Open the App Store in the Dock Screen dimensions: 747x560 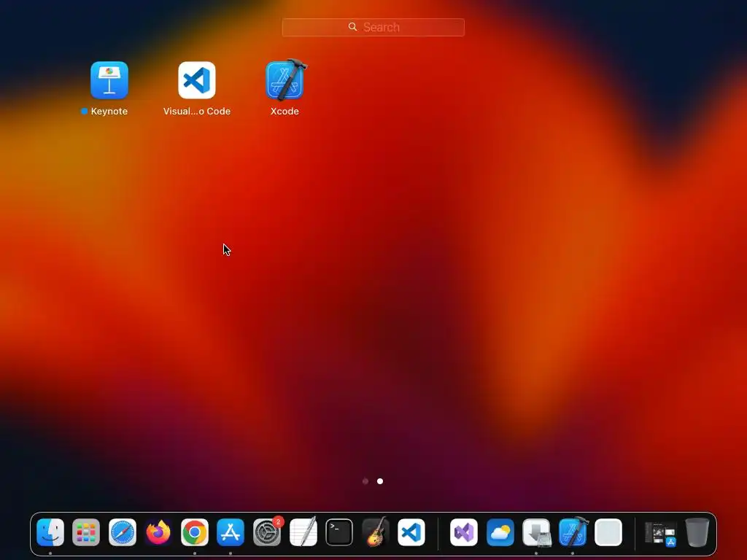coord(231,532)
